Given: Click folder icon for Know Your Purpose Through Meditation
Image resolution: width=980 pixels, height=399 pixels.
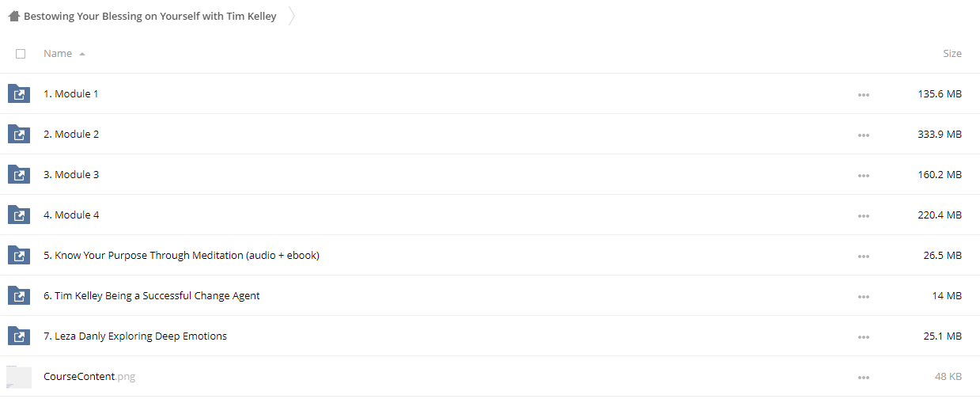Looking at the screenshot, I should point(19,256).
